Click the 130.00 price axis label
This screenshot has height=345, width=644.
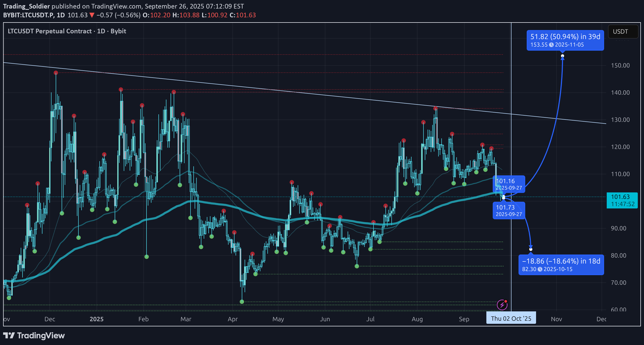[620, 120]
